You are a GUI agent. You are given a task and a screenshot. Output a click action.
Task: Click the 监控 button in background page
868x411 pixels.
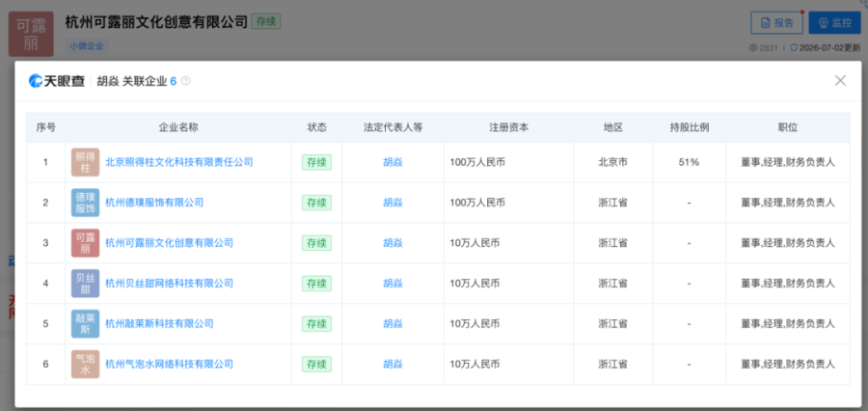coord(834,23)
